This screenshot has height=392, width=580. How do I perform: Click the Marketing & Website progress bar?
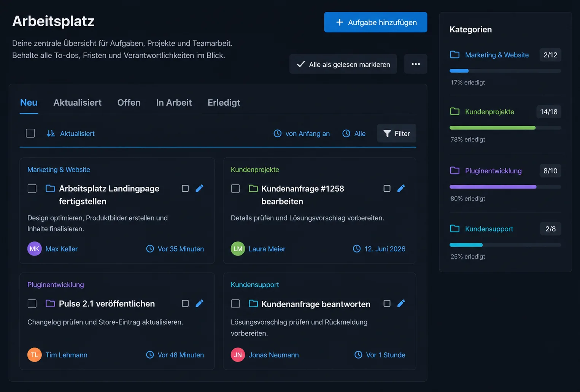[x=505, y=71]
